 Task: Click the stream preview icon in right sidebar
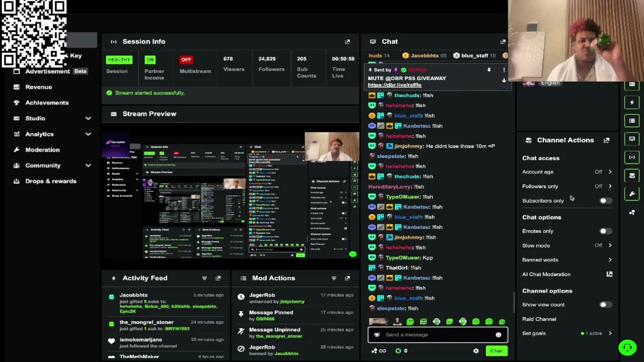pyautogui.click(x=632, y=84)
